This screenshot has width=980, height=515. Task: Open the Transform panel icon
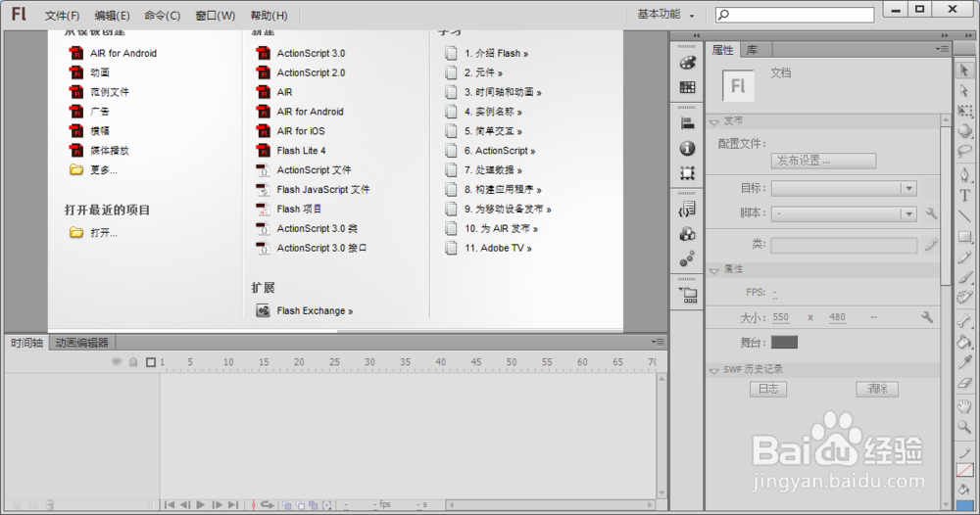point(688,173)
